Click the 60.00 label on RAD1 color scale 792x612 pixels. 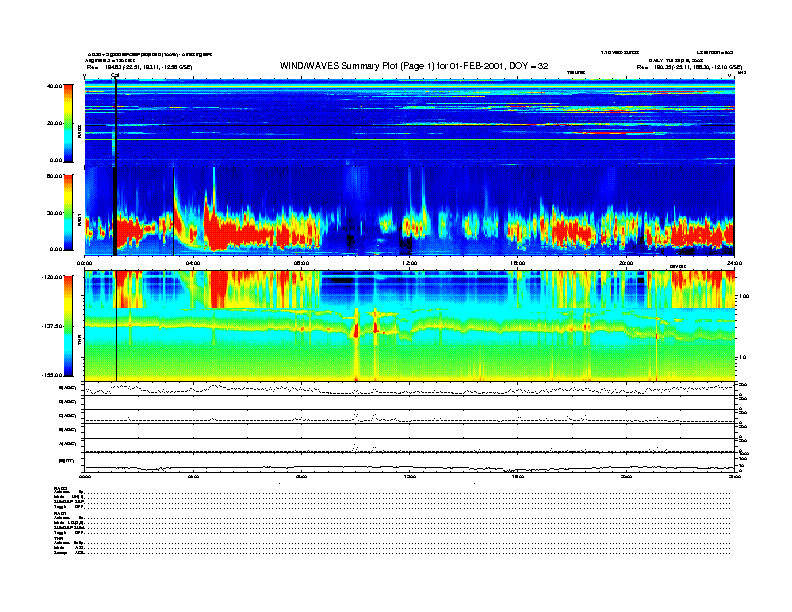coord(54,176)
